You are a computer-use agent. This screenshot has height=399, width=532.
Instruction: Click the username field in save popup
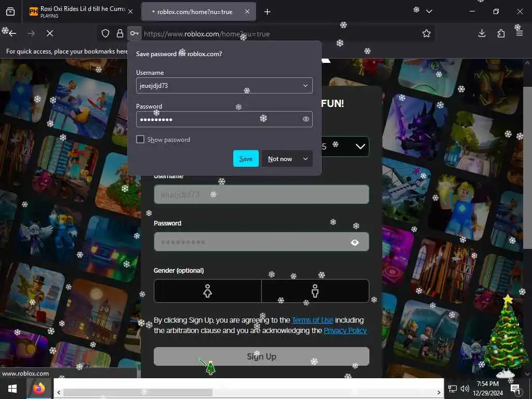click(224, 86)
